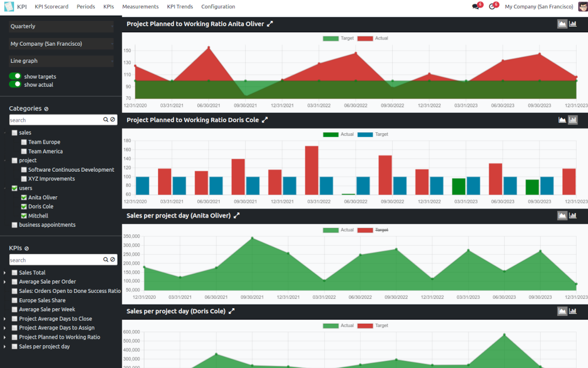
Task: Click the My Company (San Francisco) top bar switcher
Action: pos(539,6)
